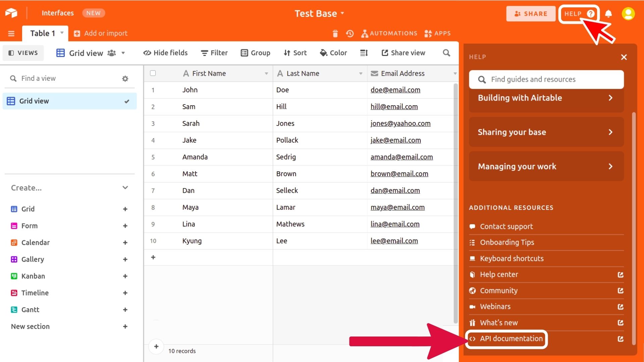The image size is (644, 362).
Task: Click the row height icon in the toolbar
Action: pyautogui.click(x=364, y=53)
